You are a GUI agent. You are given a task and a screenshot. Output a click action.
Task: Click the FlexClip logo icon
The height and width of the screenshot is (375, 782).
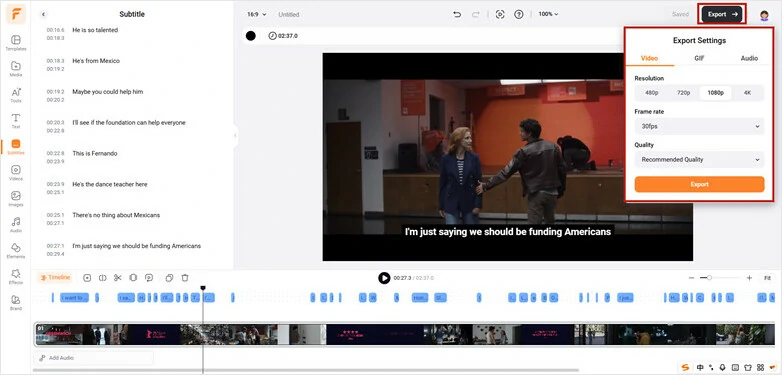tap(15, 14)
